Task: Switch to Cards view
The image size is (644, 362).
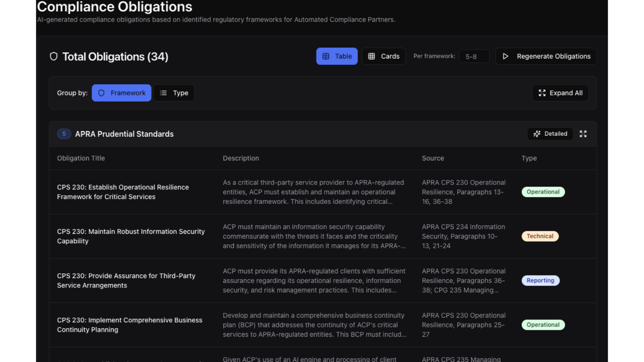Action: pos(383,56)
